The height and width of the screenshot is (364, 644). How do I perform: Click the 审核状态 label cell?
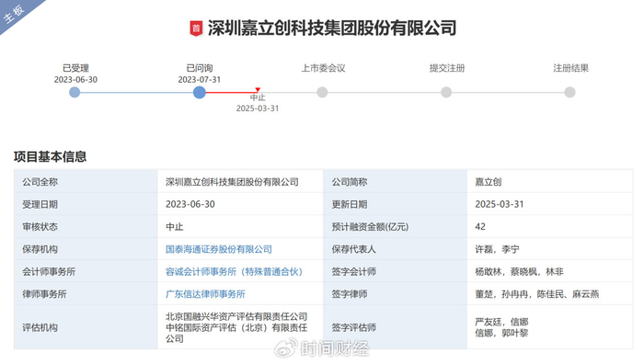(86, 226)
